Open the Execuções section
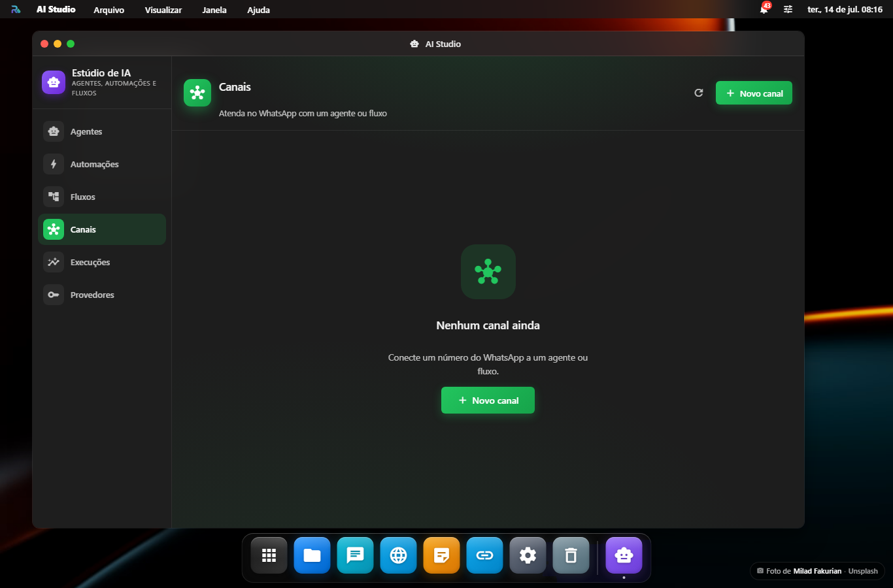The width and height of the screenshot is (893, 588). click(x=101, y=262)
